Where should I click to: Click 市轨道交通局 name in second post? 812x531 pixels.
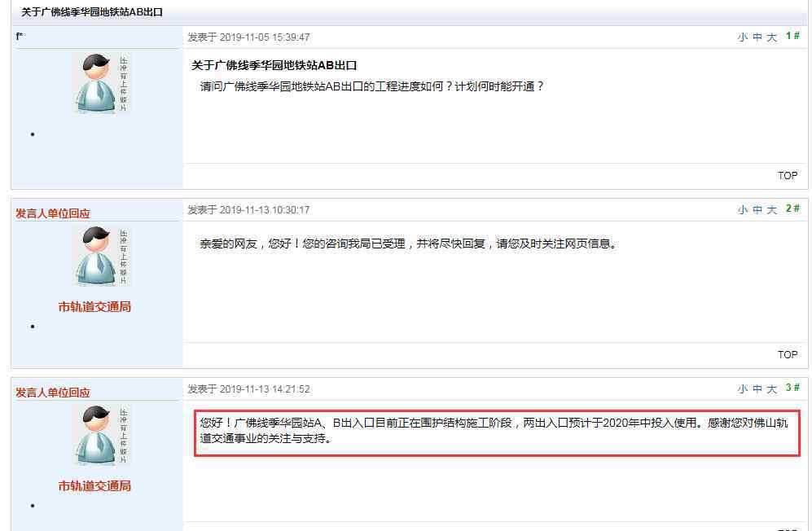94,307
